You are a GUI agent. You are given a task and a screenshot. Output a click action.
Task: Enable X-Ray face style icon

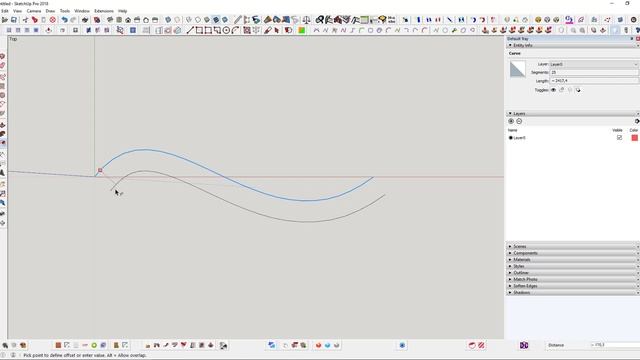[168, 20]
